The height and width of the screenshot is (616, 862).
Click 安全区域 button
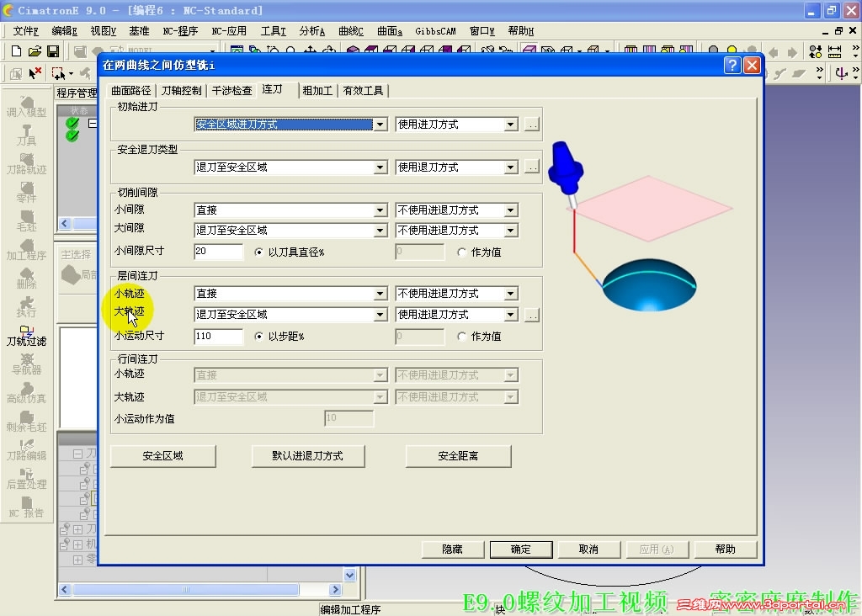coord(162,456)
